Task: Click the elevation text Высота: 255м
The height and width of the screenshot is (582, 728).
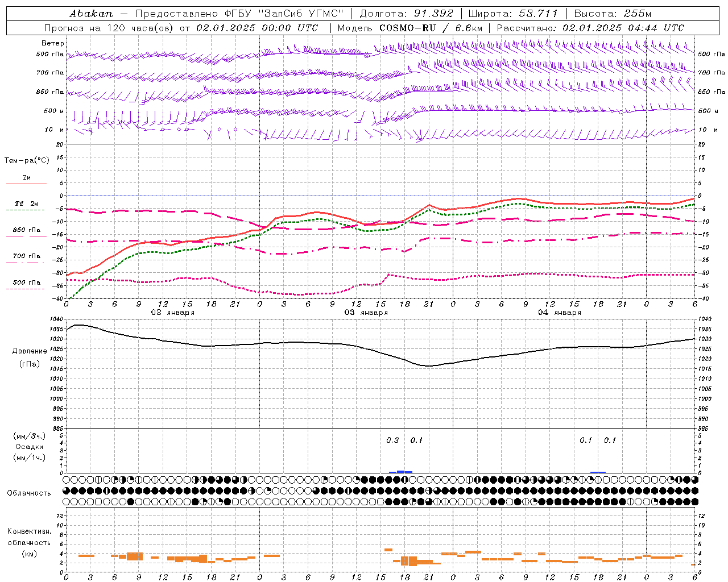Action: point(613,14)
